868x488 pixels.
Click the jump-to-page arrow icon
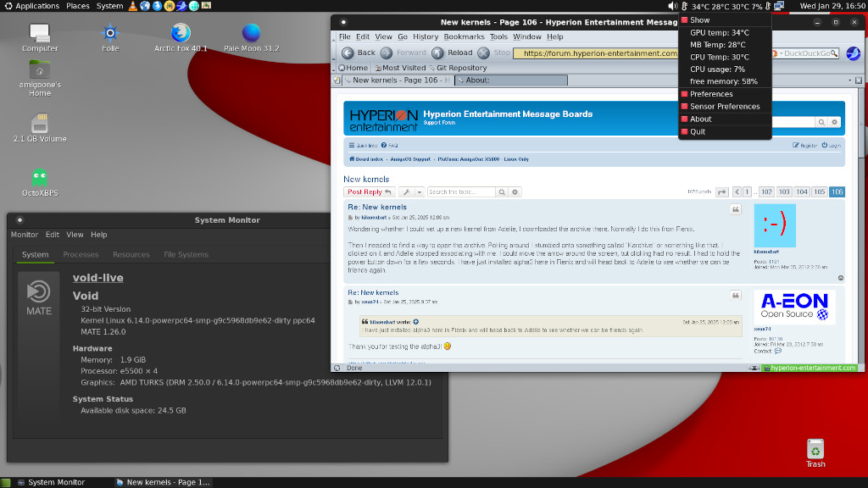pos(722,192)
